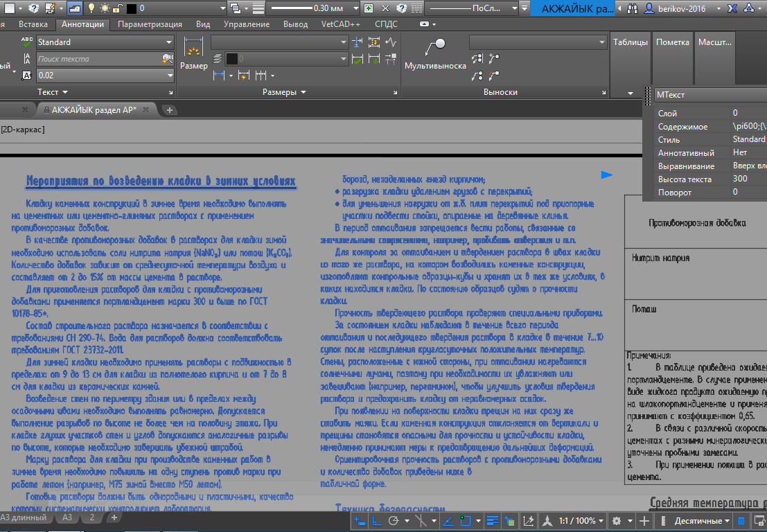Click the jogged linear dimension icon
The width and height of the screenshot is (767, 532).
click(x=390, y=42)
